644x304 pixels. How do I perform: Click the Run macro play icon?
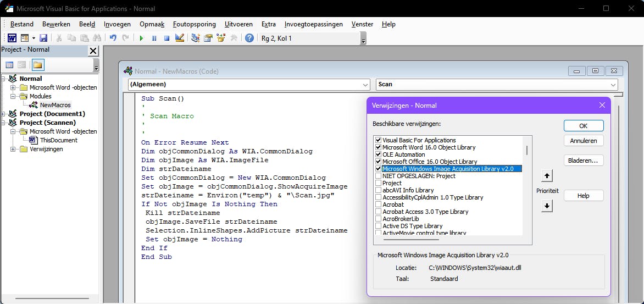click(141, 38)
